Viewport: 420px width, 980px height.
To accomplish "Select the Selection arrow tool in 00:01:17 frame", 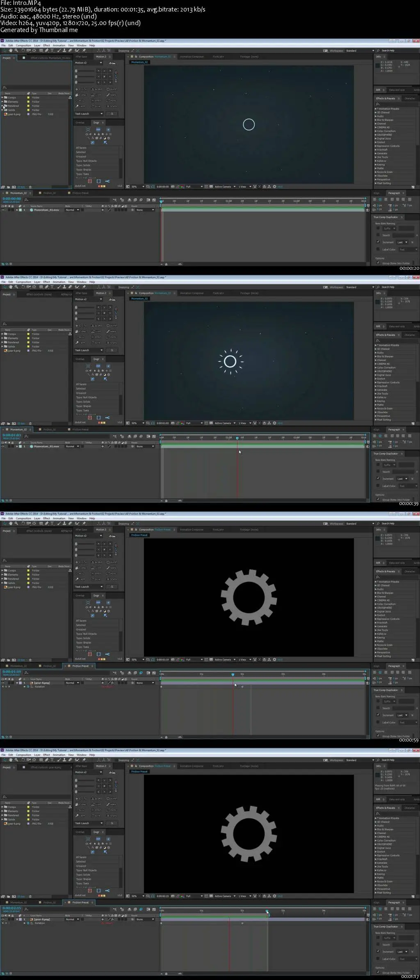I will 5,760.
